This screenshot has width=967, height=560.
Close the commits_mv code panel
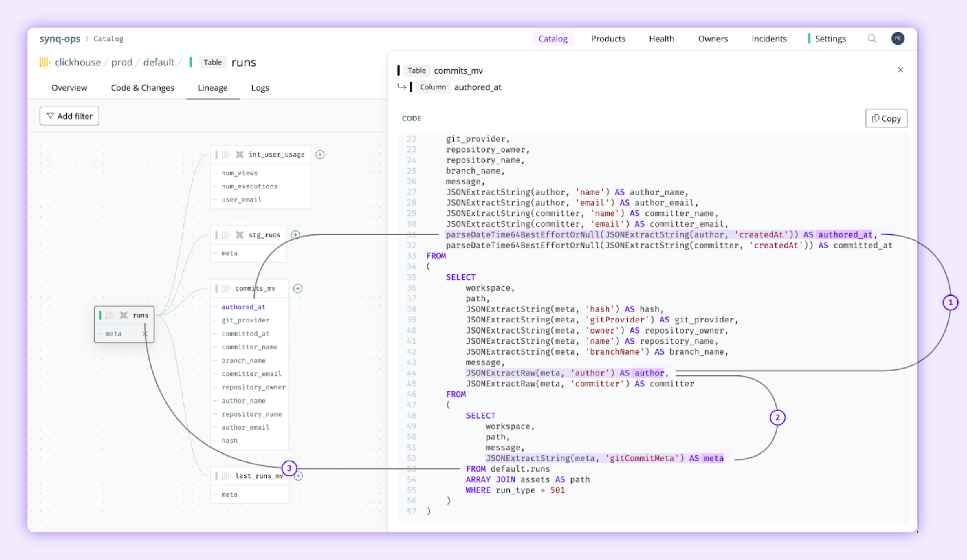click(x=900, y=70)
